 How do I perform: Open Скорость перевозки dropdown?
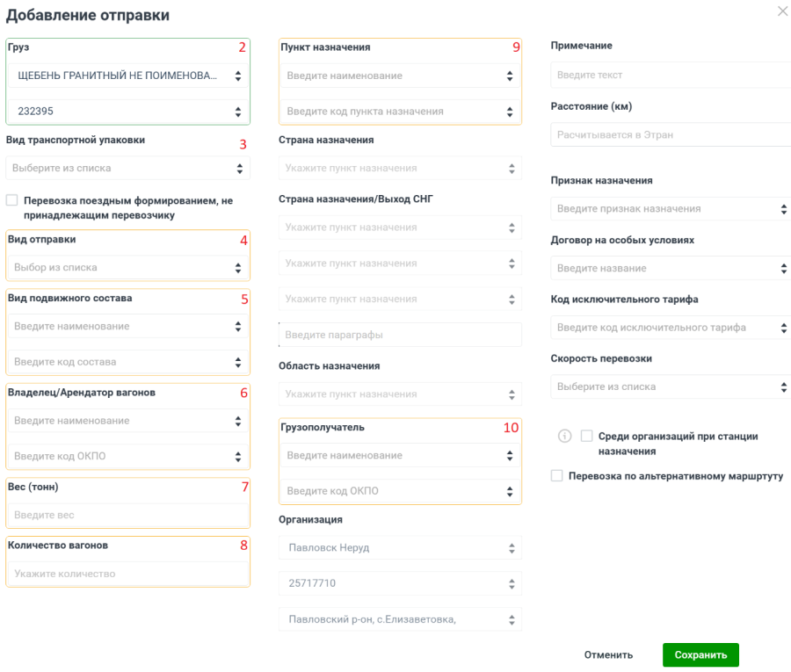(x=671, y=387)
